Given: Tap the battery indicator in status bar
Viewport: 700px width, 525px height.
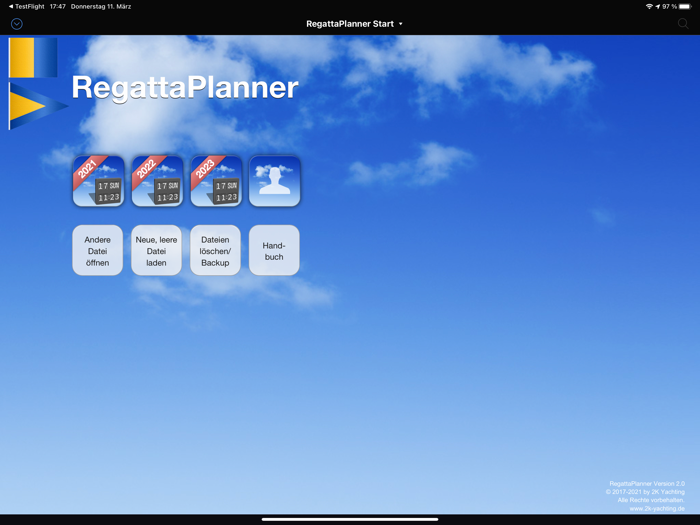Looking at the screenshot, I should click(685, 6).
